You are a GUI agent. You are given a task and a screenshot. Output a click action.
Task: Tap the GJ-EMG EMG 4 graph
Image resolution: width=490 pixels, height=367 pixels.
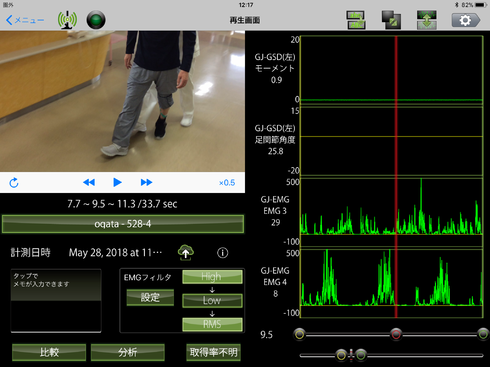[x=392, y=283]
